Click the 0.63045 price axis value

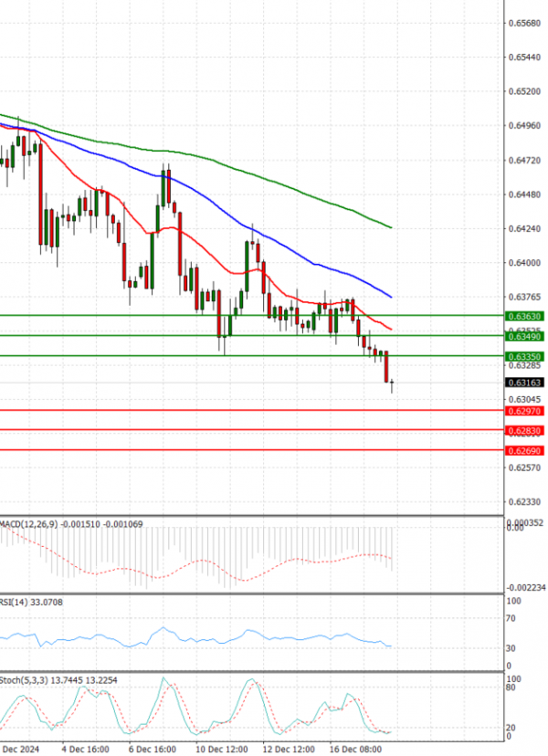click(525, 400)
